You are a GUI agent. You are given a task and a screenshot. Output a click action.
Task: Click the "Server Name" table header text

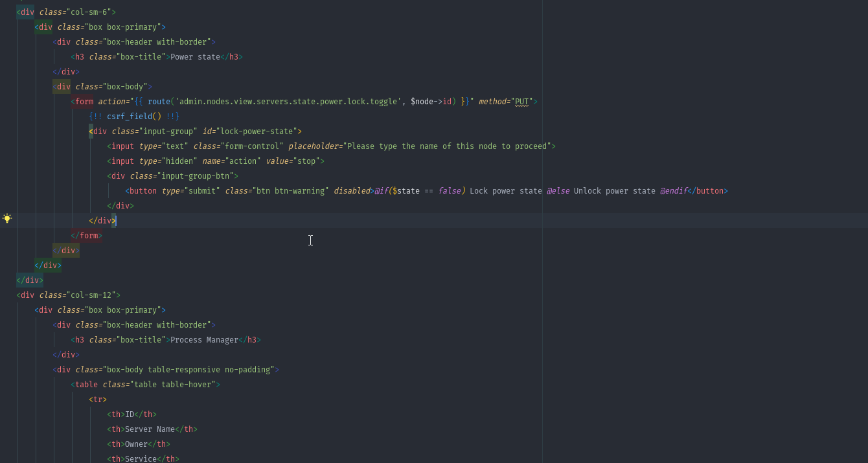(150, 429)
